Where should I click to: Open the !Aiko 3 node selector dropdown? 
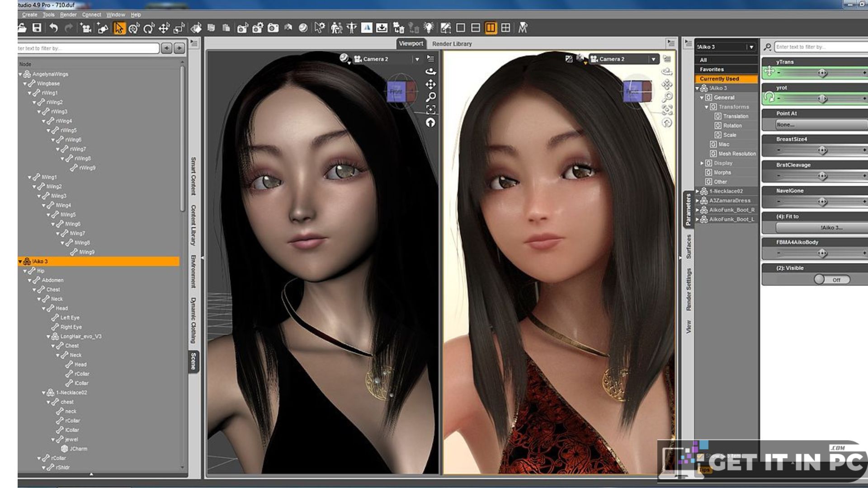tap(751, 47)
